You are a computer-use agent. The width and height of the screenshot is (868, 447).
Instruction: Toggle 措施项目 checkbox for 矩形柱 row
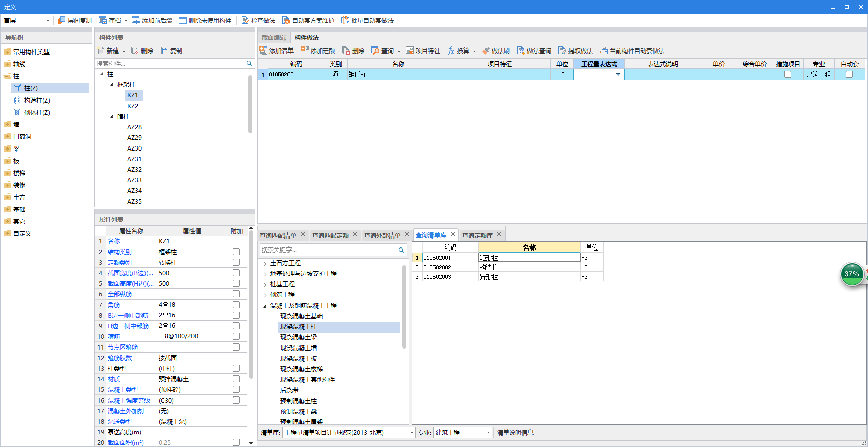tap(787, 74)
